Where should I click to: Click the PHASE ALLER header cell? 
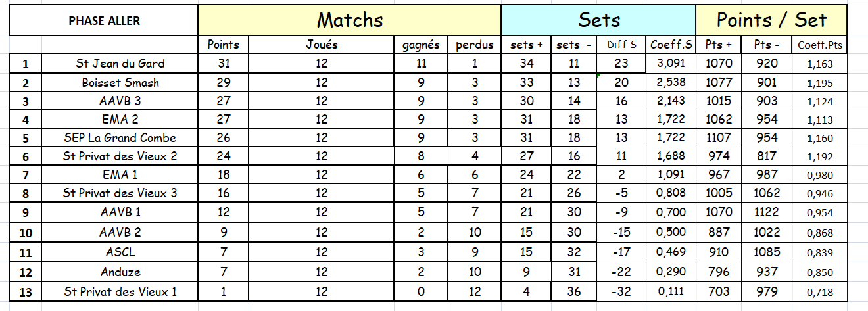(104, 20)
